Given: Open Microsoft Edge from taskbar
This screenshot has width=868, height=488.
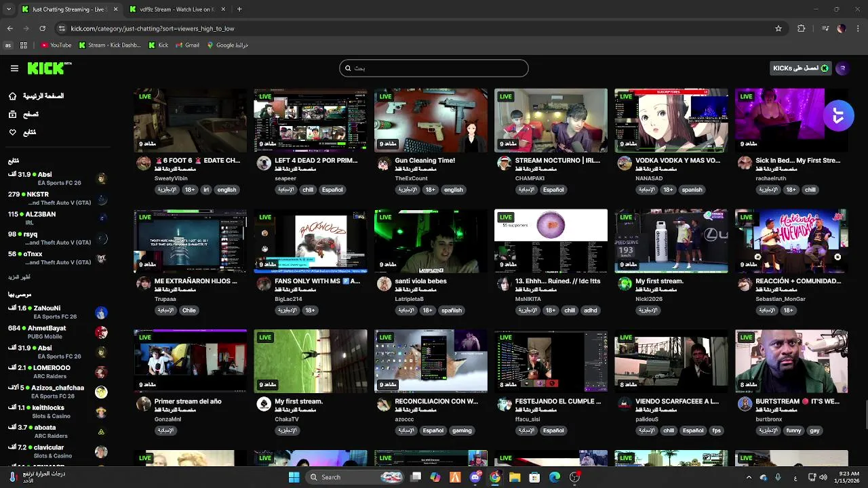Looking at the screenshot, I should tap(554, 477).
